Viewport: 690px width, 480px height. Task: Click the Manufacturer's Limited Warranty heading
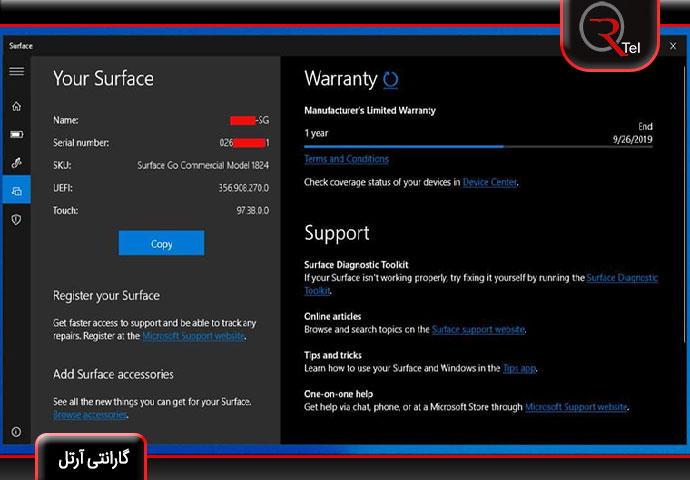tap(370, 110)
